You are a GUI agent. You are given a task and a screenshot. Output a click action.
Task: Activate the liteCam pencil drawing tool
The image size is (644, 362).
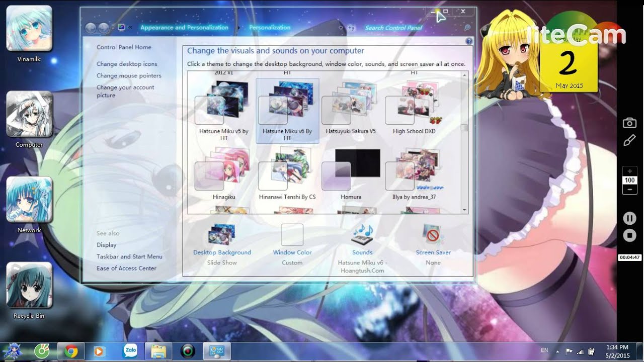pyautogui.click(x=629, y=140)
